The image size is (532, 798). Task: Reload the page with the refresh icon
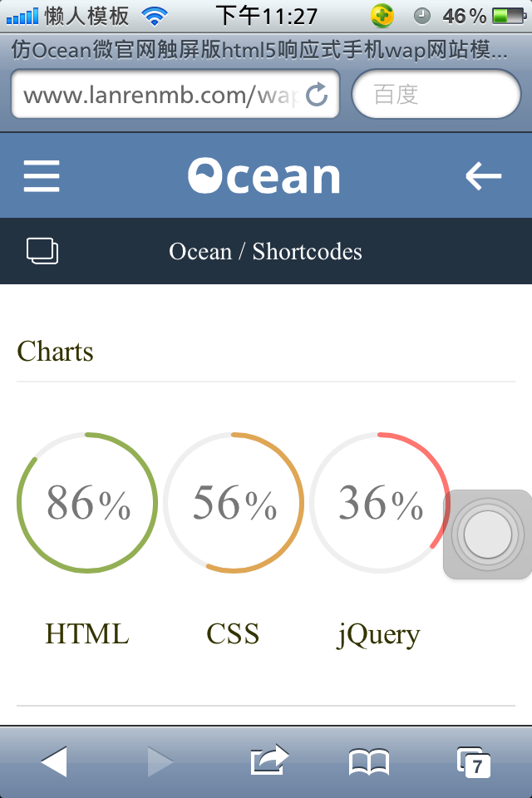coord(318,95)
